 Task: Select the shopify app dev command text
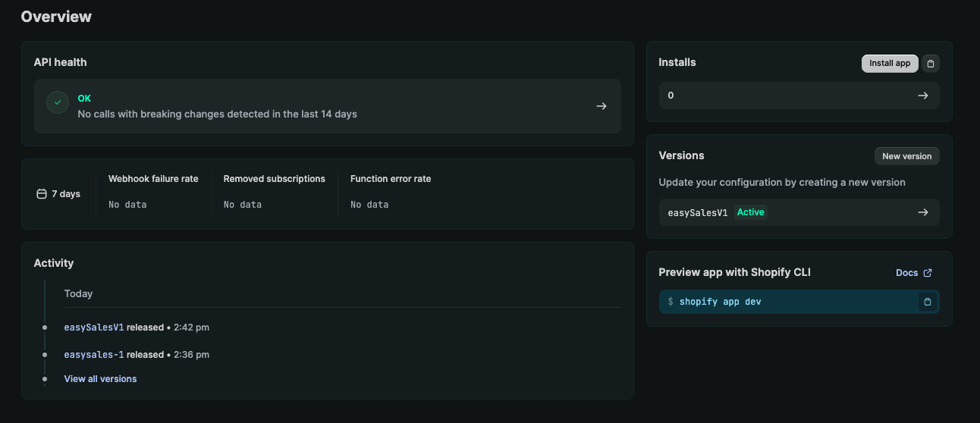point(720,302)
